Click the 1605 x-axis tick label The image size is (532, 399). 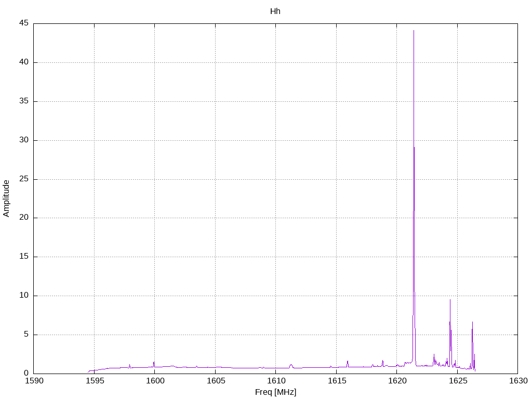(x=216, y=381)
